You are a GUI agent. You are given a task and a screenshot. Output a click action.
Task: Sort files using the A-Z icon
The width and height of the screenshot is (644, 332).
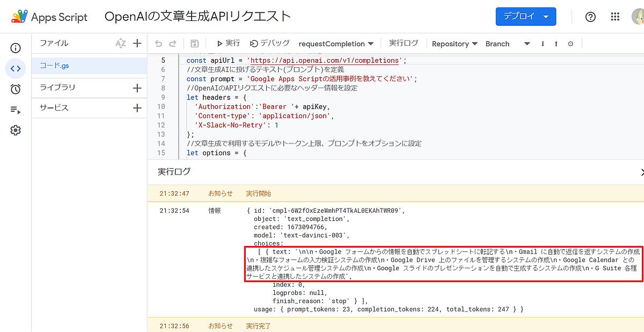(x=121, y=43)
